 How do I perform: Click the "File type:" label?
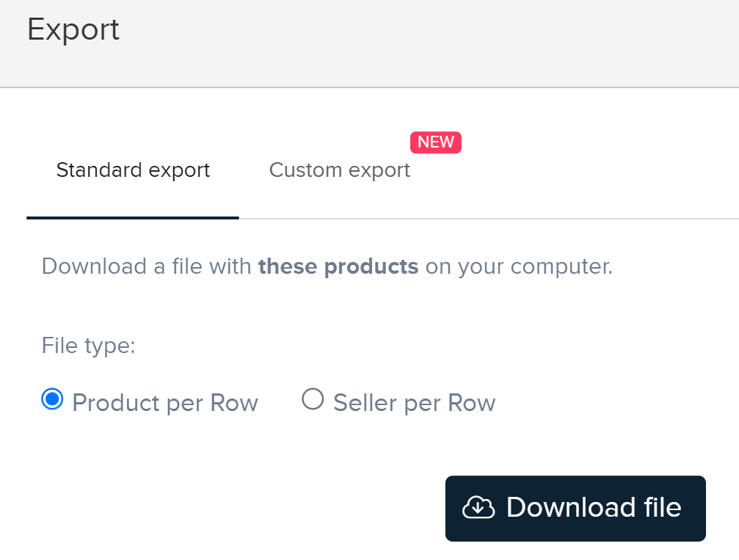(x=89, y=346)
